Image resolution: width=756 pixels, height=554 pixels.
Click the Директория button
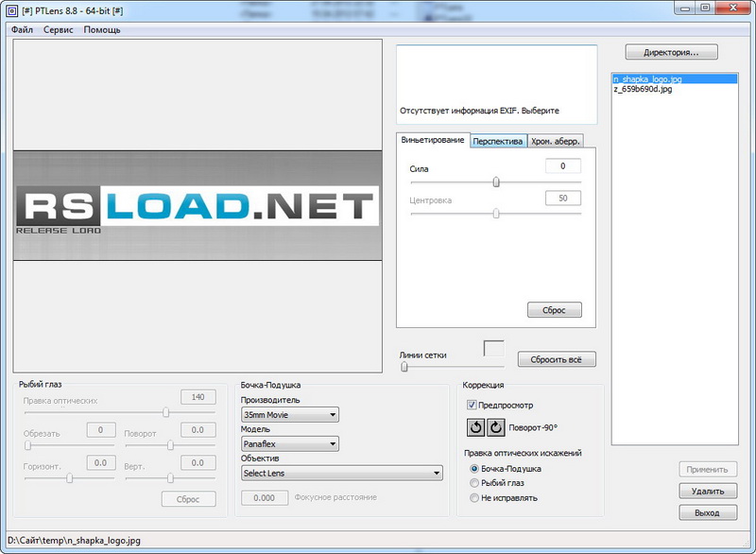[671, 53]
